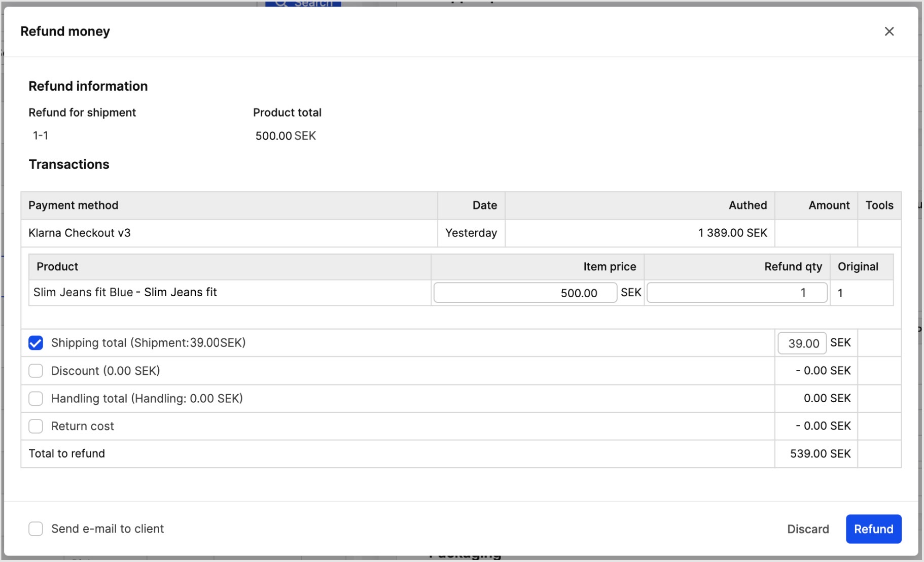924x562 pixels.
Task: Select the Klarna Checkout v3 transaction row
Action: [80, 233]
